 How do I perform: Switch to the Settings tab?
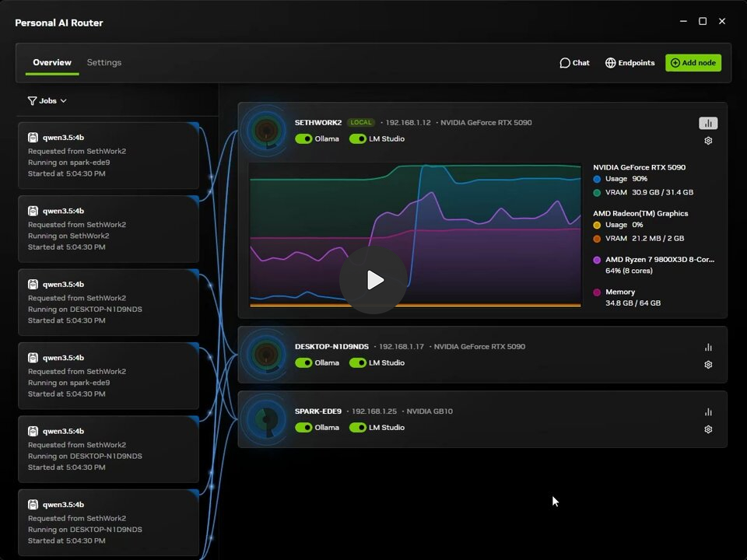[103, 62]
